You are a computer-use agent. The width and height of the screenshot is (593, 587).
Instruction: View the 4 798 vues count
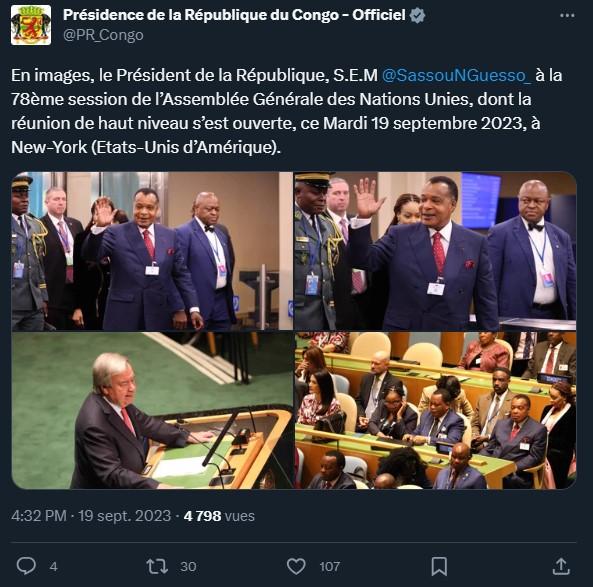pos(219,516)
